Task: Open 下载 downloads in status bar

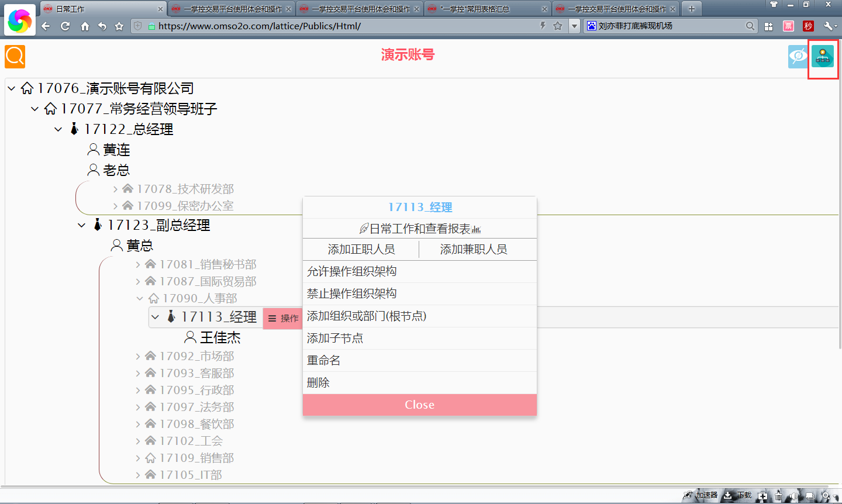Action: pos(738,495)
